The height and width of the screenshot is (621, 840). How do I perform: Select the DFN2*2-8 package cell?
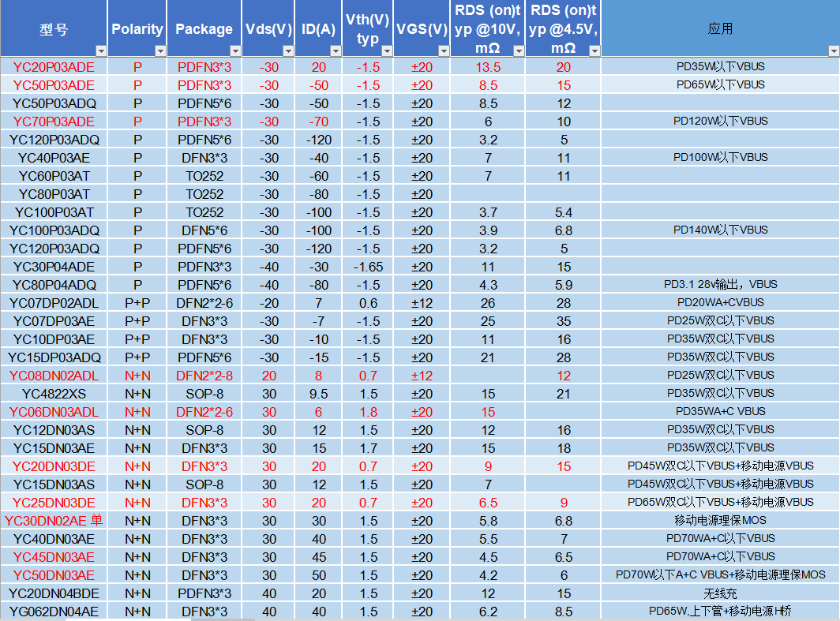click(x=204, y=376)
